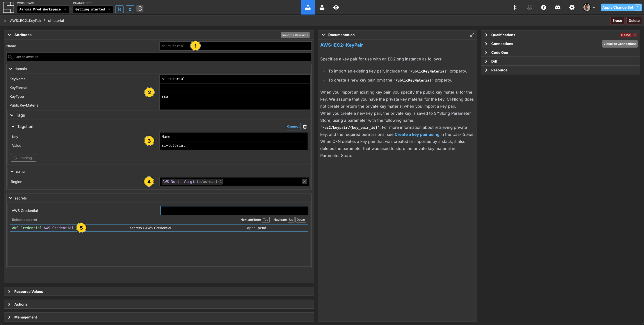
Task: Click the AWS::EC2::KeyPair breadcrumb text
Action: click(26, 21)
